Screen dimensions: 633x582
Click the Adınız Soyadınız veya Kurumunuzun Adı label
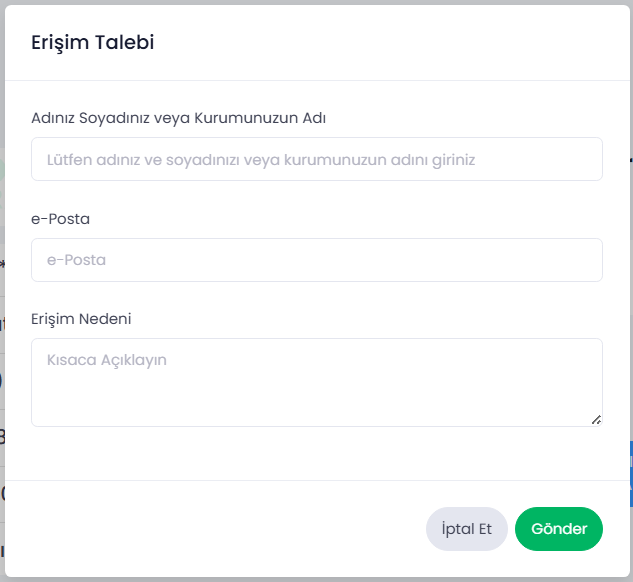pos(178,118)
